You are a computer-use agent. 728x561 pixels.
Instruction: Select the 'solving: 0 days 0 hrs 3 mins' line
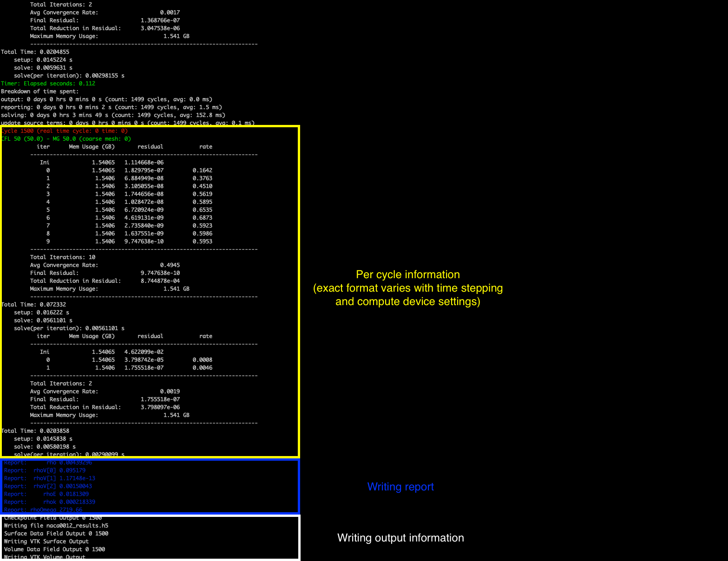pos(113,115)
